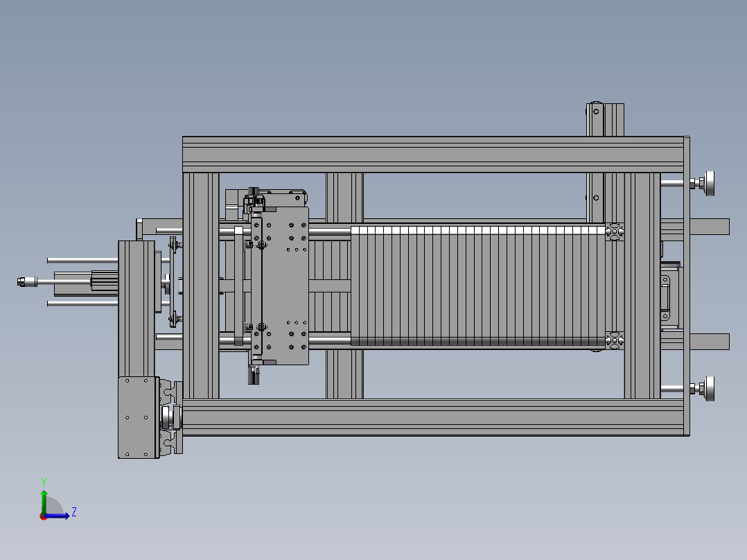Select the lower-left gearbox cover plate
The image size is (747, 560).
(x=138, y=417)
